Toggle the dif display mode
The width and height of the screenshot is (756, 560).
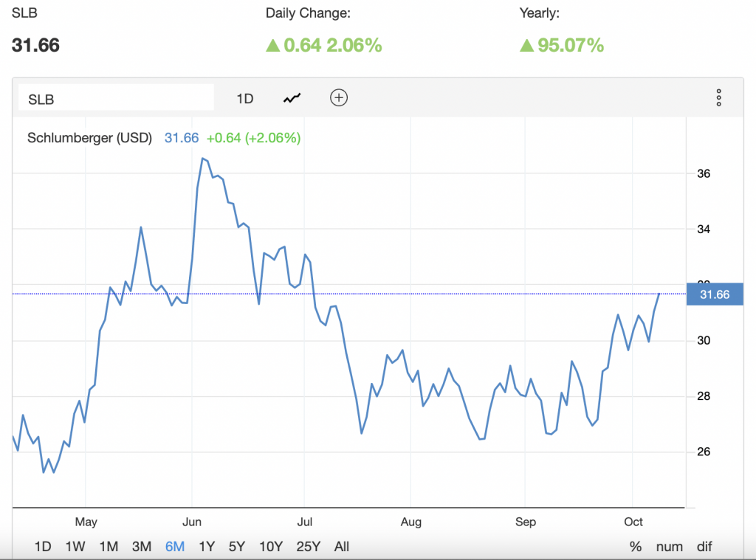point(705,547)
